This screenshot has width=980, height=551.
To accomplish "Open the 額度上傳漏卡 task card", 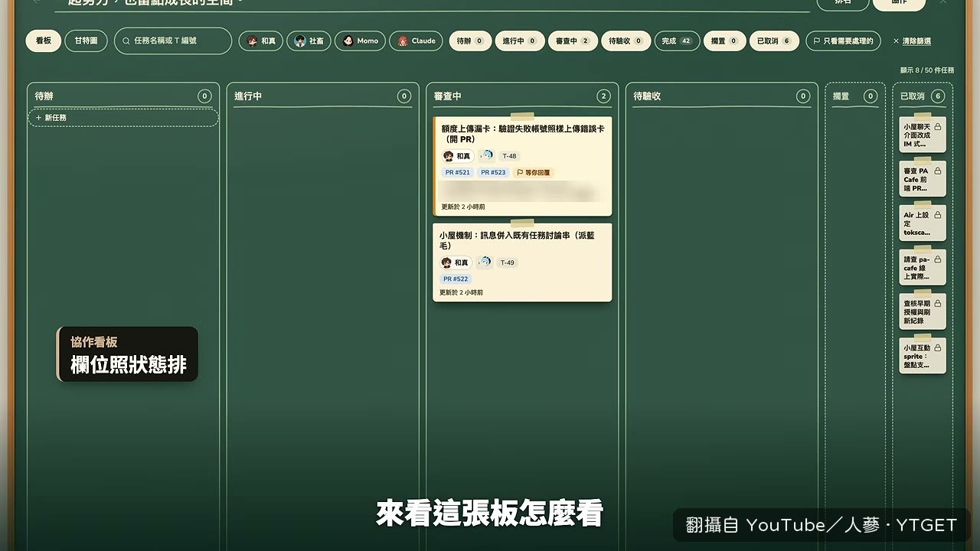I will [x=522, y=166].
